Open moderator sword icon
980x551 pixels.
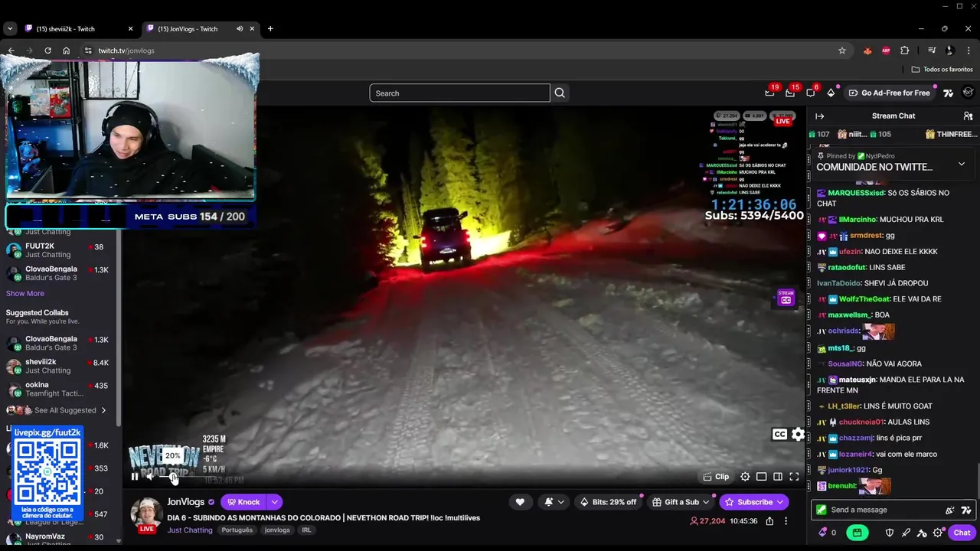(x=906, y=533)
